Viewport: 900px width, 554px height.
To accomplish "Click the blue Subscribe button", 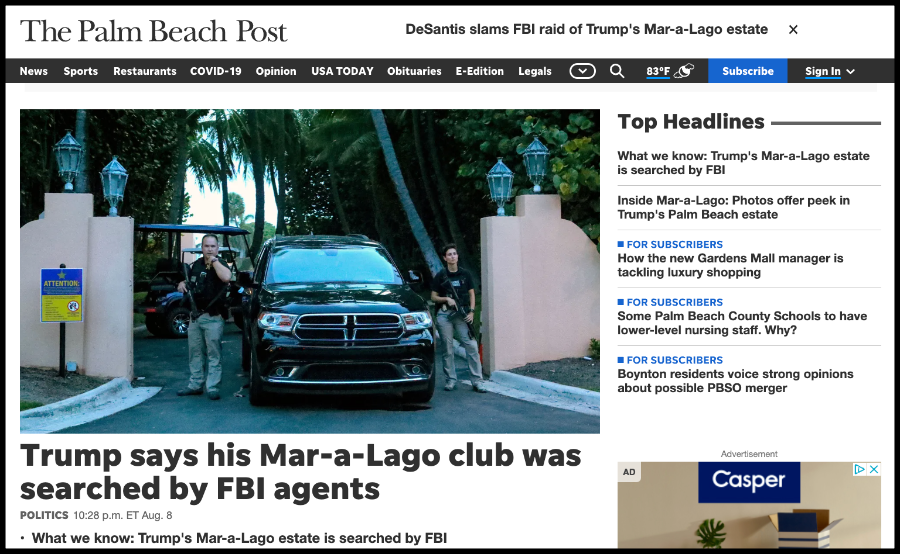I will [x=747, y=71].
